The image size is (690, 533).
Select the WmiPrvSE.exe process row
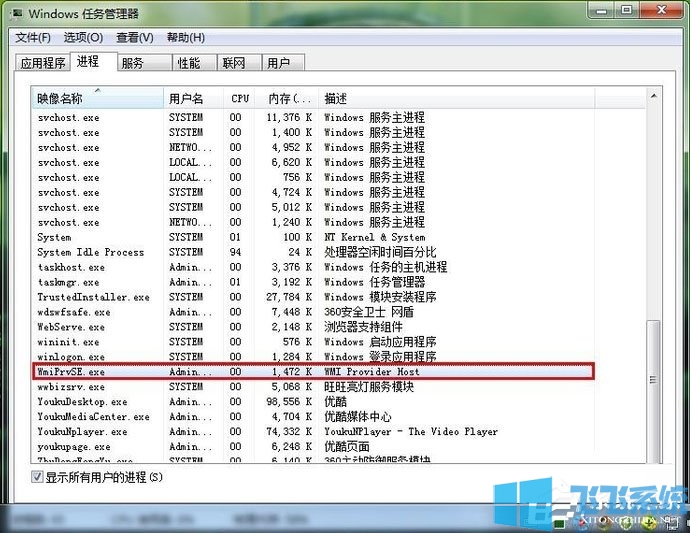tap(70, 372)
